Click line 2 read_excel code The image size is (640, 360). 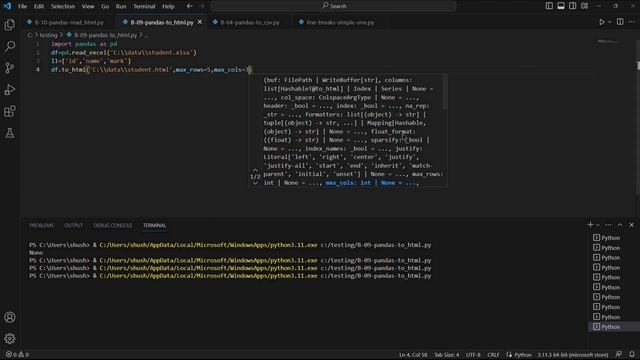click(x=124, y=52)
